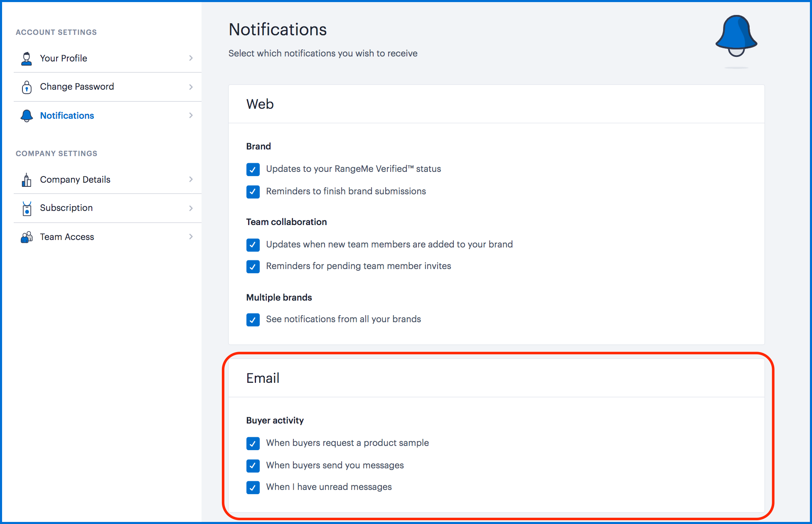
Task: Expand Your Profile chevron arrow
Action: pos(191,58)
